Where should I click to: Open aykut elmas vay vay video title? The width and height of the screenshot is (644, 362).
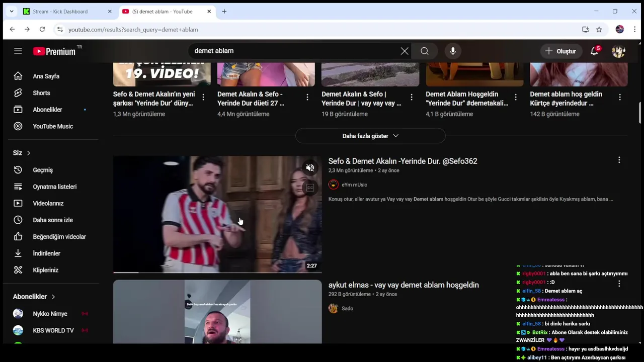point(404,285)
